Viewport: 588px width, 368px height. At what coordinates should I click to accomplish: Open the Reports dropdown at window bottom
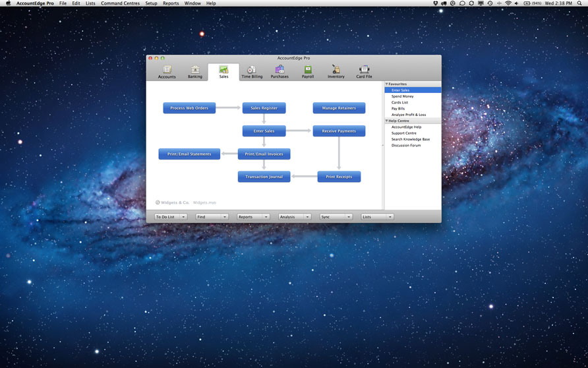(253, 217)
